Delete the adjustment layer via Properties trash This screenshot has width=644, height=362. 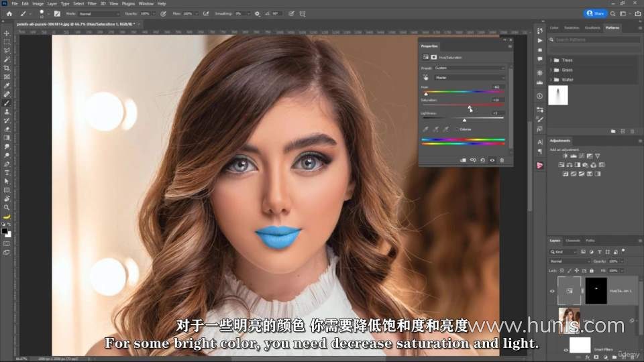(x=502, y=160)
